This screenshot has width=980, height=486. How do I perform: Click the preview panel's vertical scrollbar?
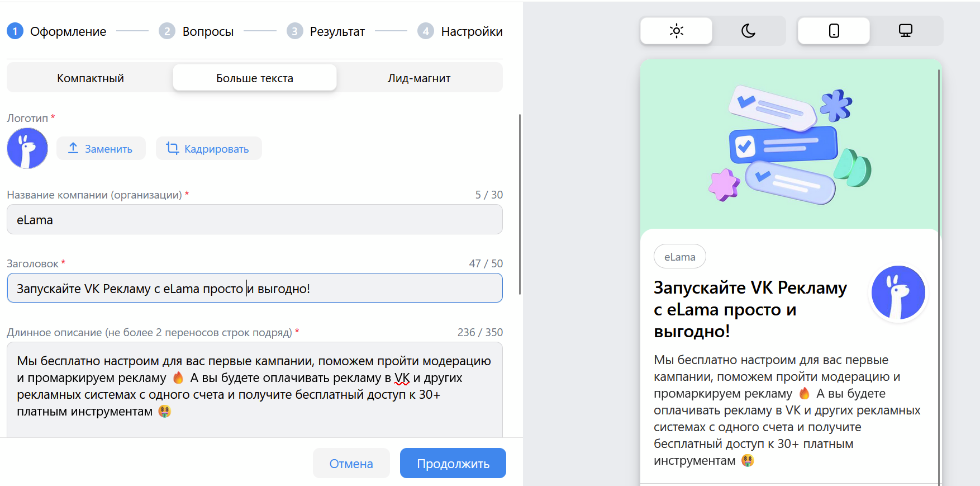tap(939, 277)
